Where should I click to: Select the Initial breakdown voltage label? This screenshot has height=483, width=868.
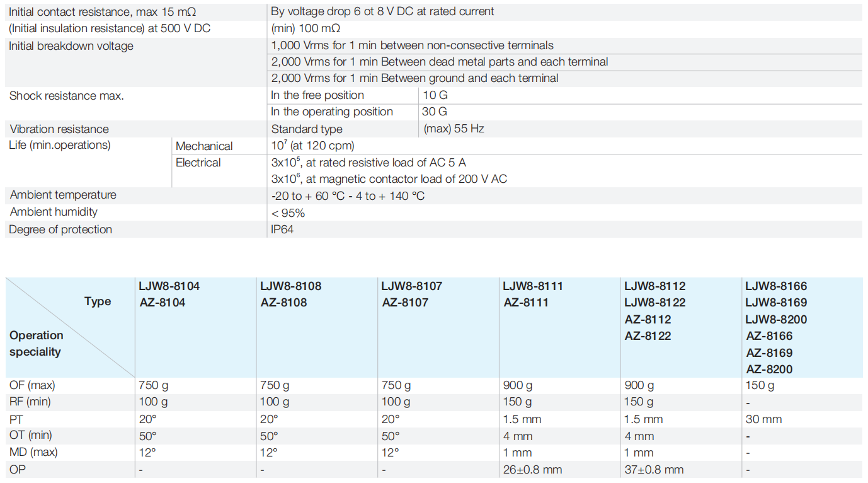71,45
